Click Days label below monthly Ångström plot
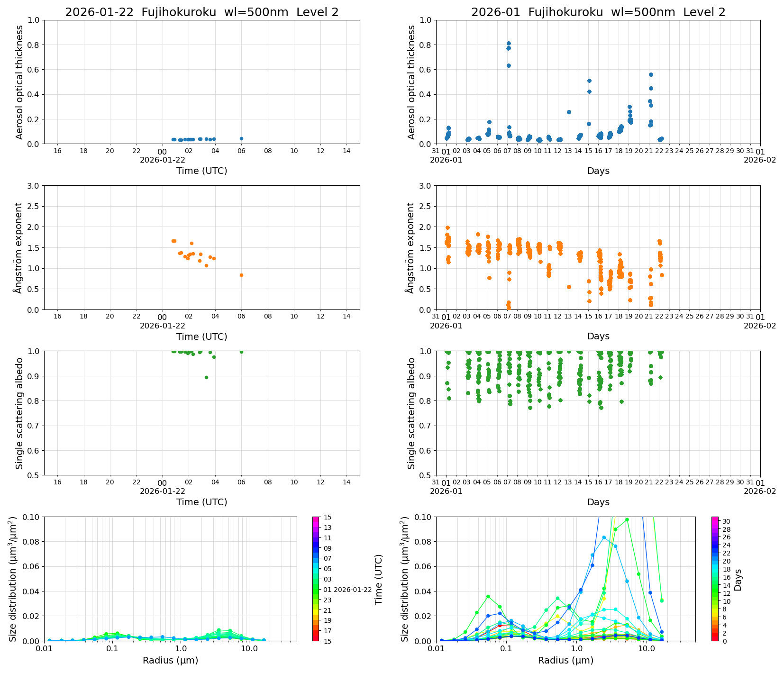Screen dimensions: 784x673 [598, 336]
